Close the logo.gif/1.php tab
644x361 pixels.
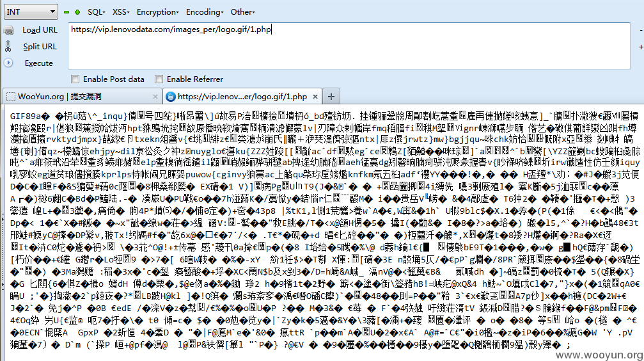pyautogui.click(x=315, y=97)
